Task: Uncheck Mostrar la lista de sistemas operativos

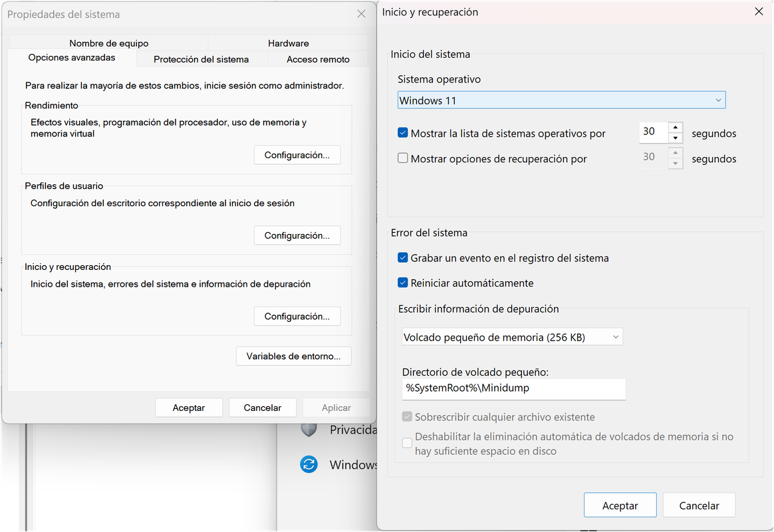Action: tap(403, 133)
